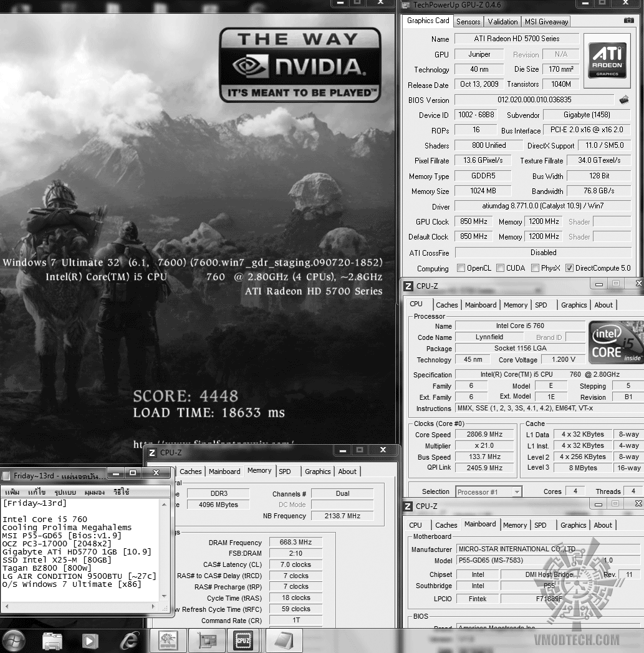Click Notepad vertical scrollbar up arrow

coord(164,505)
